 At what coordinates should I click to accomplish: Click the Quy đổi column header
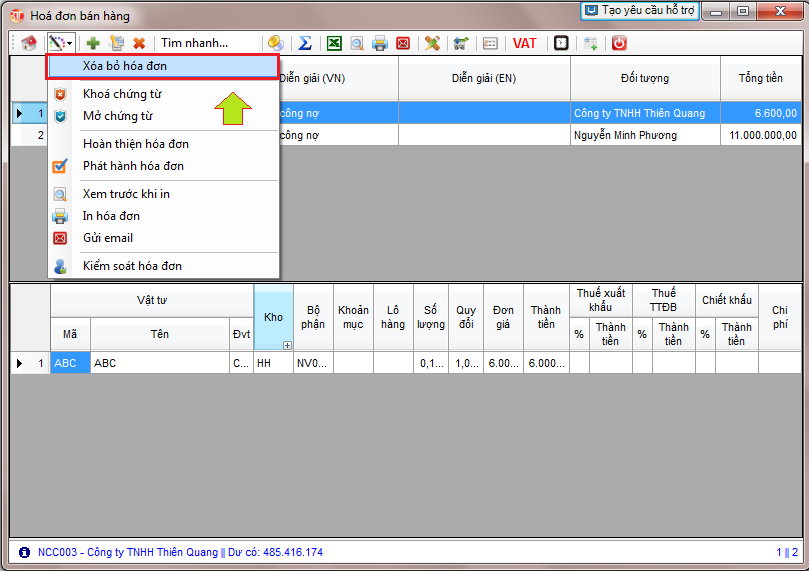(466, 317)
